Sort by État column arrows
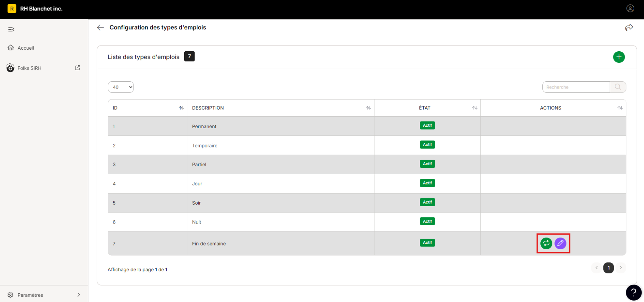This screenshot has width=644, height=302. click(475, 108)
